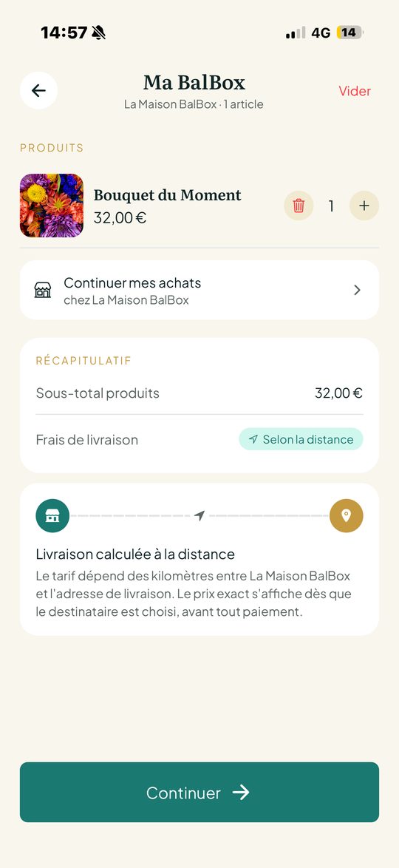Open the bouquet product thumbnail

52,206
